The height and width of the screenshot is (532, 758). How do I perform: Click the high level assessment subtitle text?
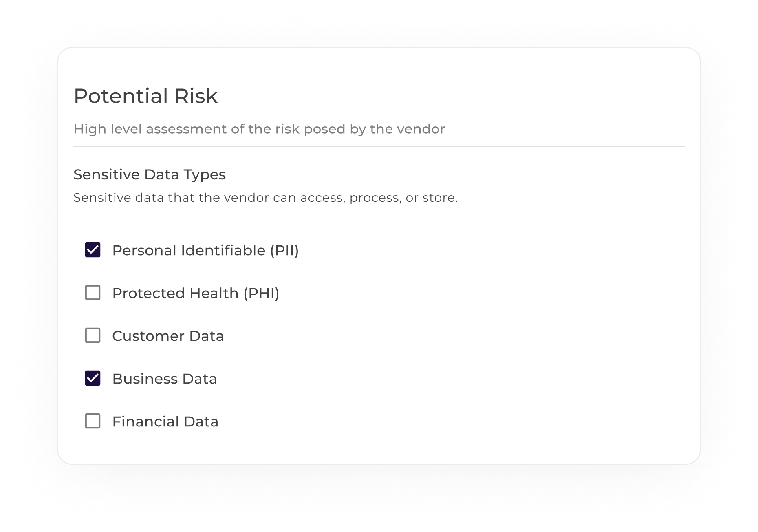(260, 128)
